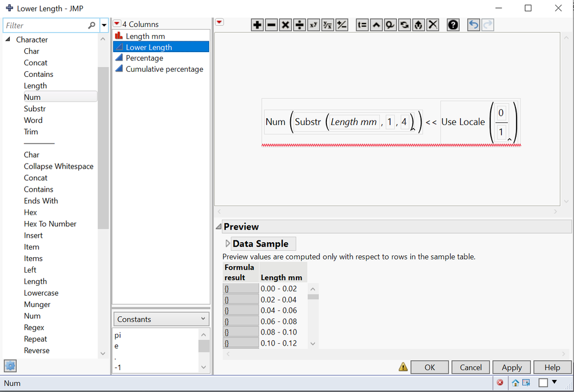The width and height of the screenshot is (574, 392).
Task: Choose the Reverse function
Action: 37,350
